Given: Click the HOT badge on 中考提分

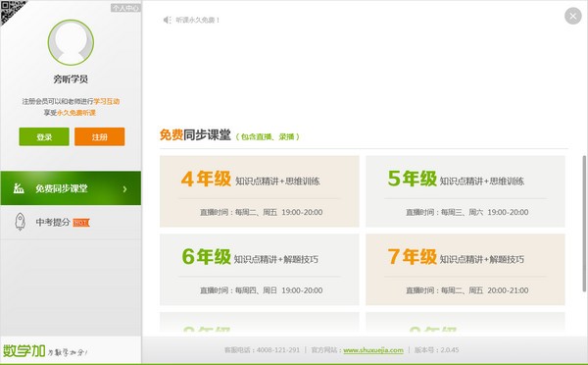Looking at the screenshot, I should tap(81, 223).
